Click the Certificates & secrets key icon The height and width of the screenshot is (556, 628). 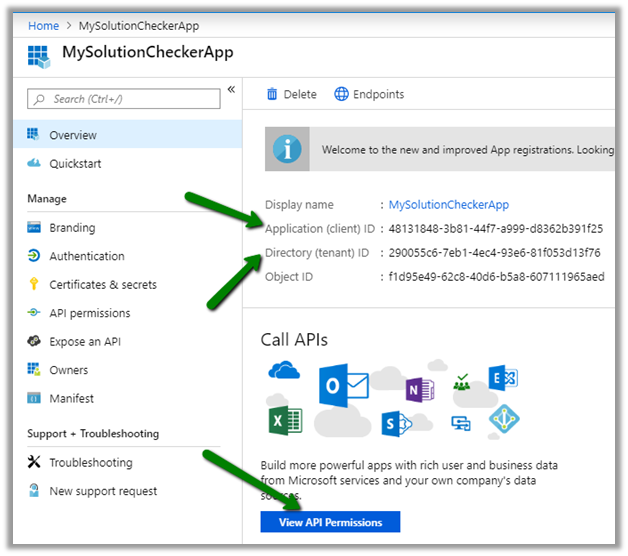tap(33, 285)
